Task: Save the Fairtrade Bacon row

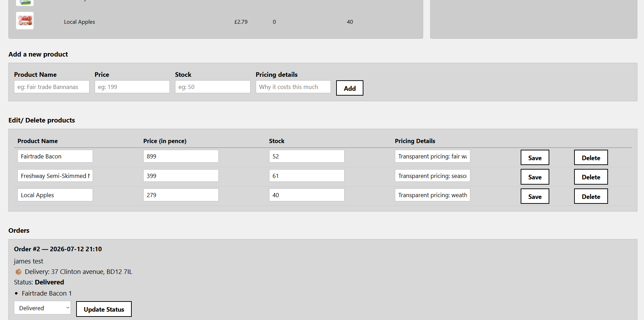Action: coord(535,157)
